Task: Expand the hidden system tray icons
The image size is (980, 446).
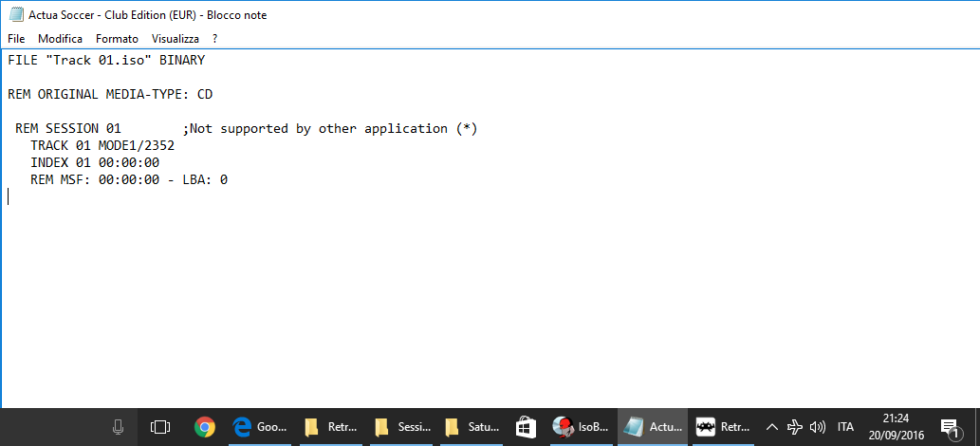Action: [772, 427]
